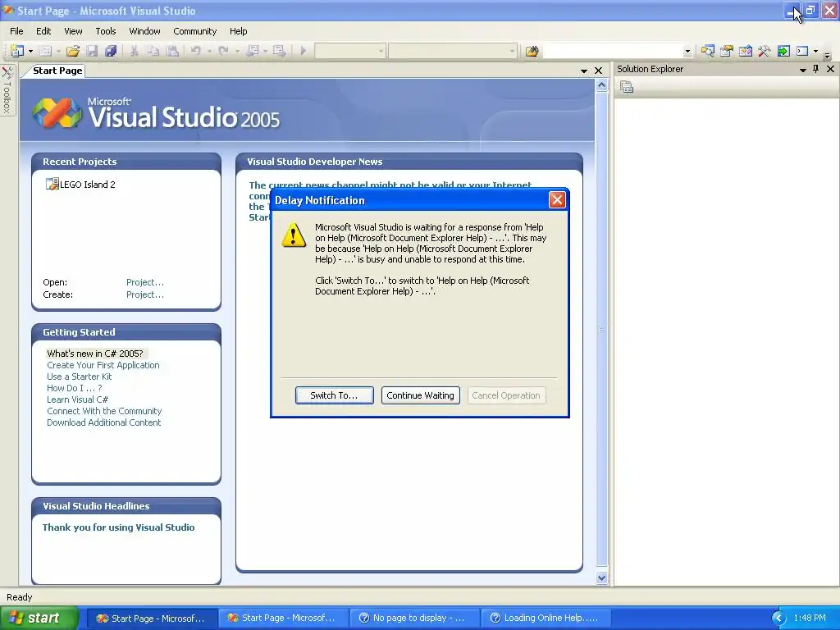Click in the Find combo input field

click(x=612, y=52)
